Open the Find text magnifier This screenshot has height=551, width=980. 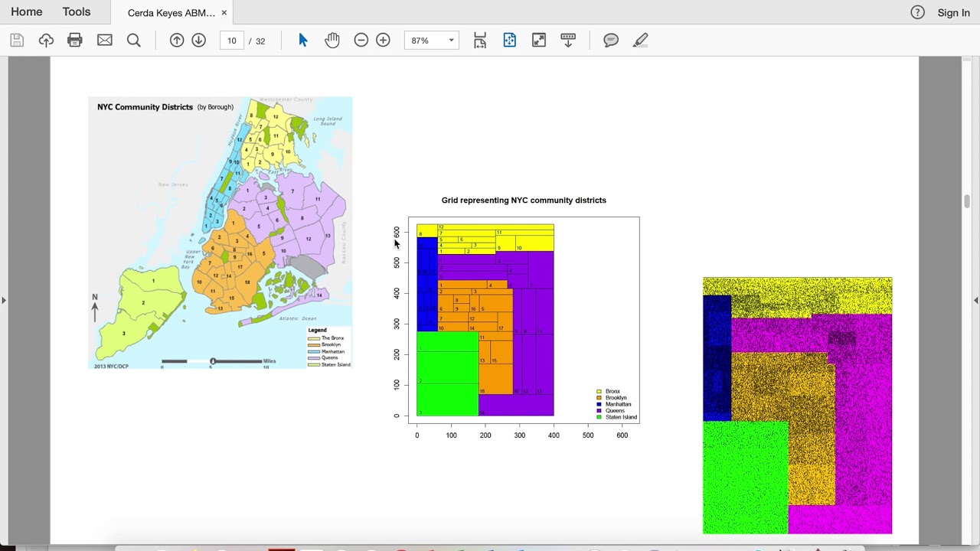point(134,41)
